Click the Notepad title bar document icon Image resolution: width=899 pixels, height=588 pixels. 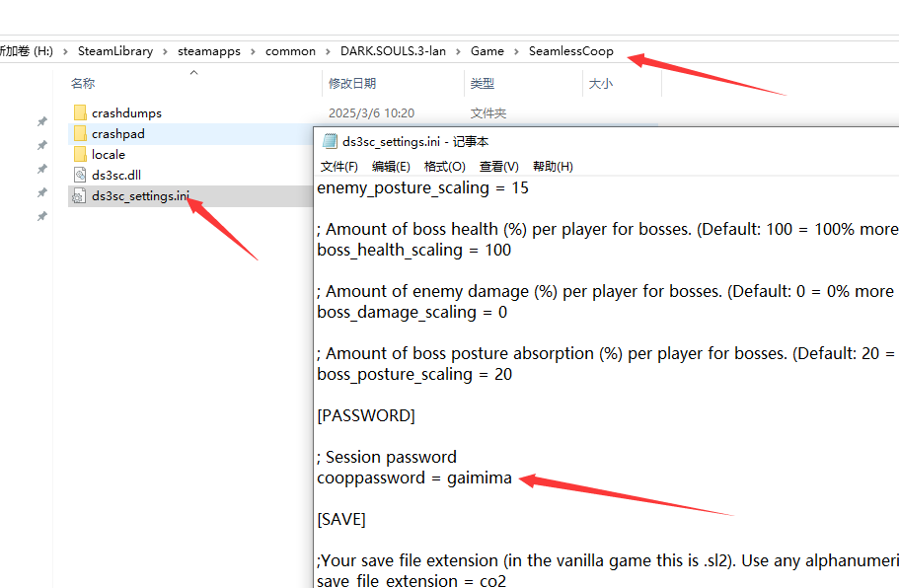click(x=329, y=142)
